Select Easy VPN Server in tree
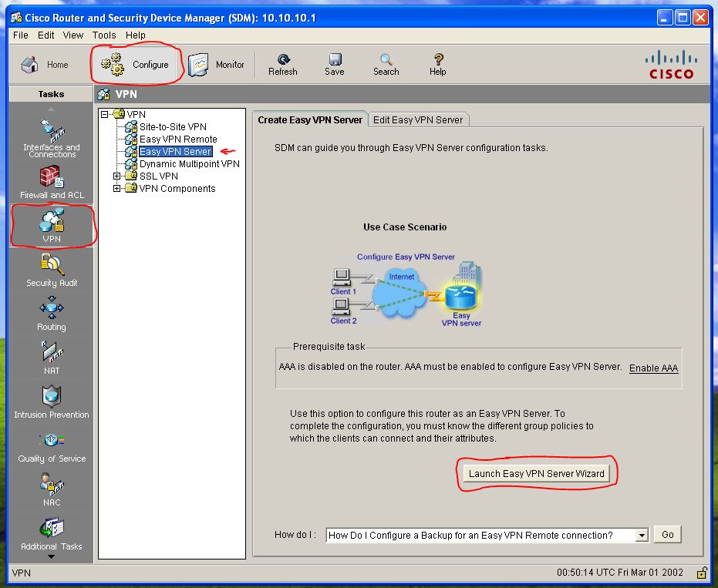The image size is (718, 588). click(x=175, y=152)
